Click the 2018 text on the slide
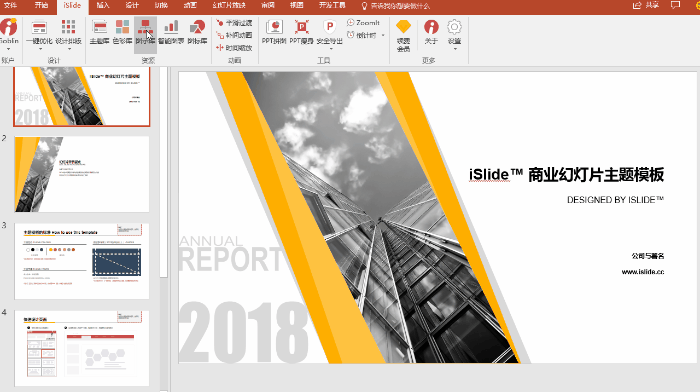The height and width of the screenshot is (392, 700). pyautogui.click(x=243, y=333)
